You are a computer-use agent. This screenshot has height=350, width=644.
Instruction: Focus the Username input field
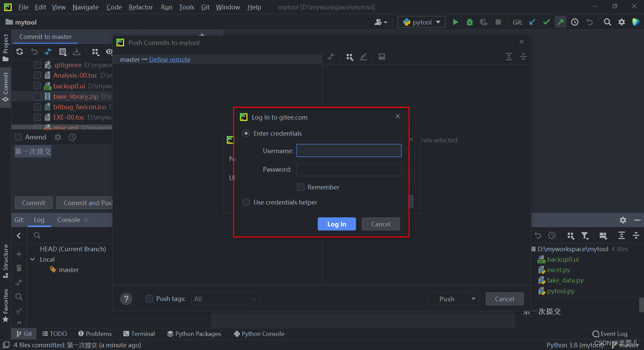pos(349,150)
